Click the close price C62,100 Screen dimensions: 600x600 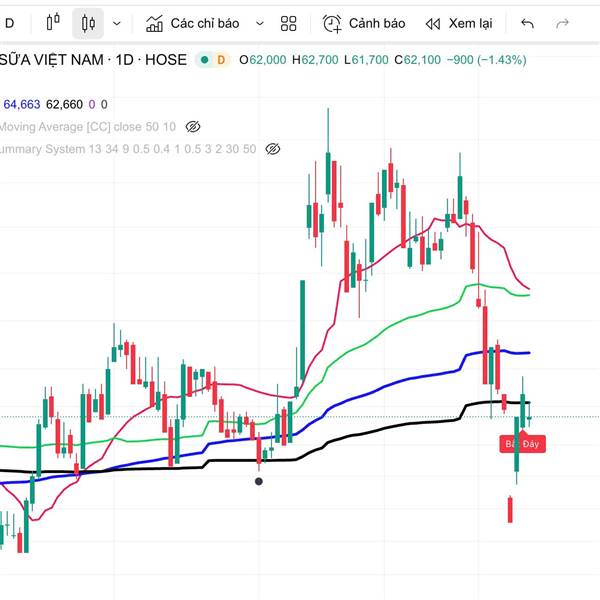pyautogui.click(x=417, y=60)
